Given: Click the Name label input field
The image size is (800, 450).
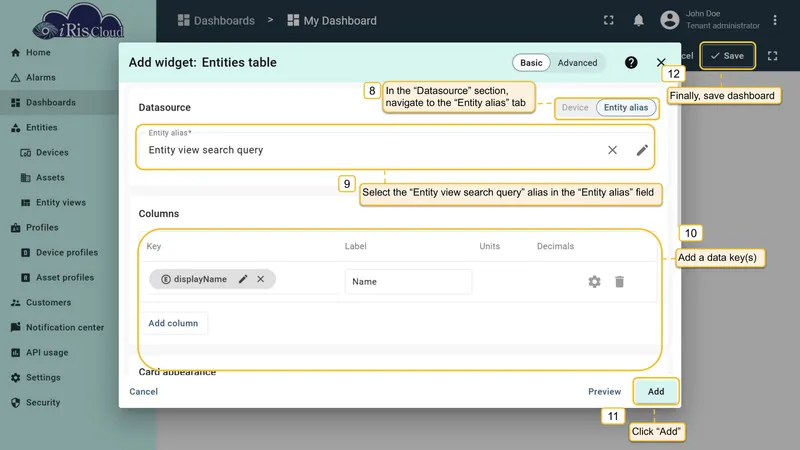Looking at the screenshot, I should click(x=408, y=282).
